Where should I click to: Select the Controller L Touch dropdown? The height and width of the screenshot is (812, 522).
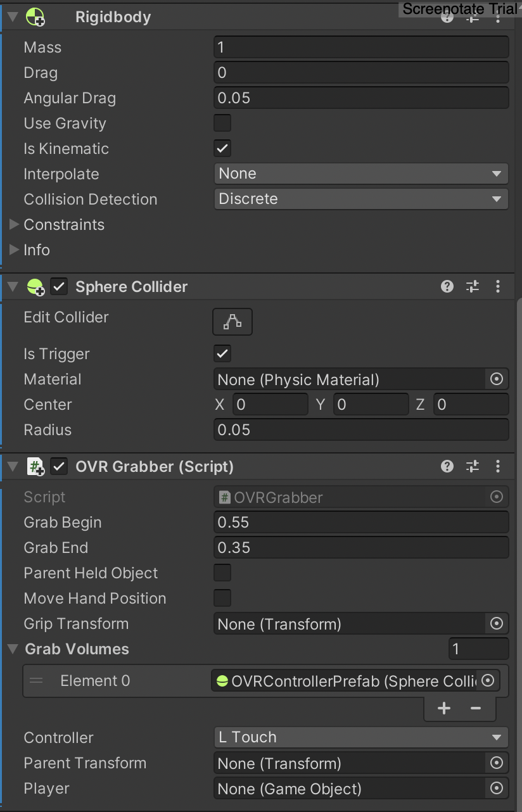361,737
